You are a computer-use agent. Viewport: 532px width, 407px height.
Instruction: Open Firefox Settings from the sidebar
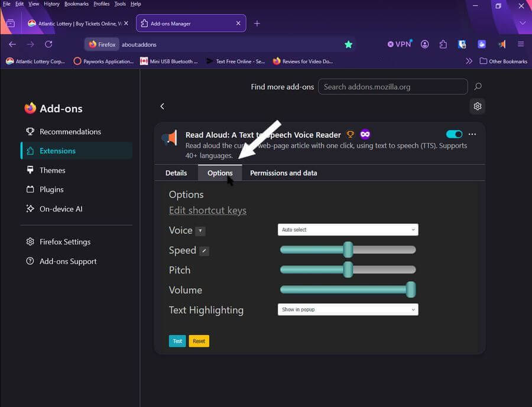click(76, 242)
